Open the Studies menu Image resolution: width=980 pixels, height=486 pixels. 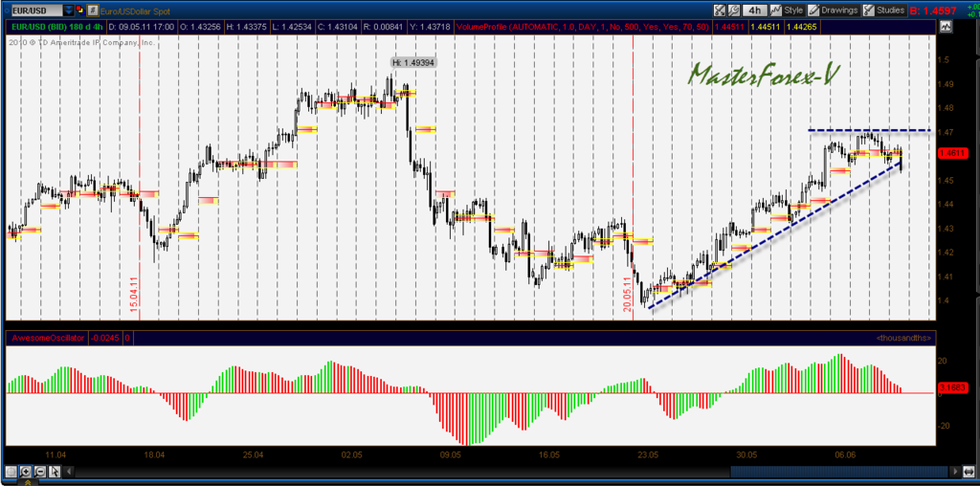pos(884,10)
